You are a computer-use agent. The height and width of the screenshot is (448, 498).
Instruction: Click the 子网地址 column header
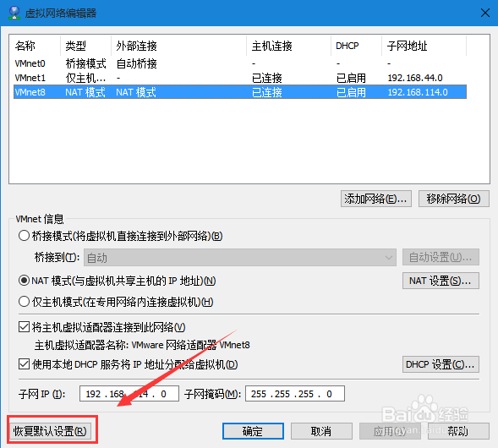coord(424,46)
